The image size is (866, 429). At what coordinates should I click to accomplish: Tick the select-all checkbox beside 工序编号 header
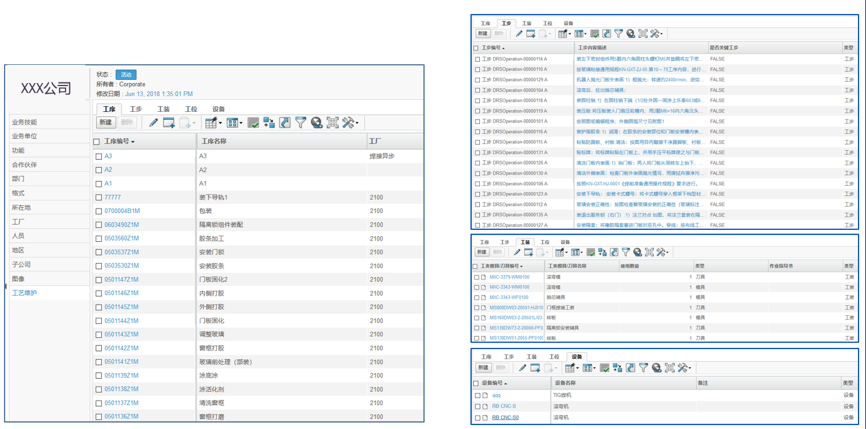(x=97, y=142)
